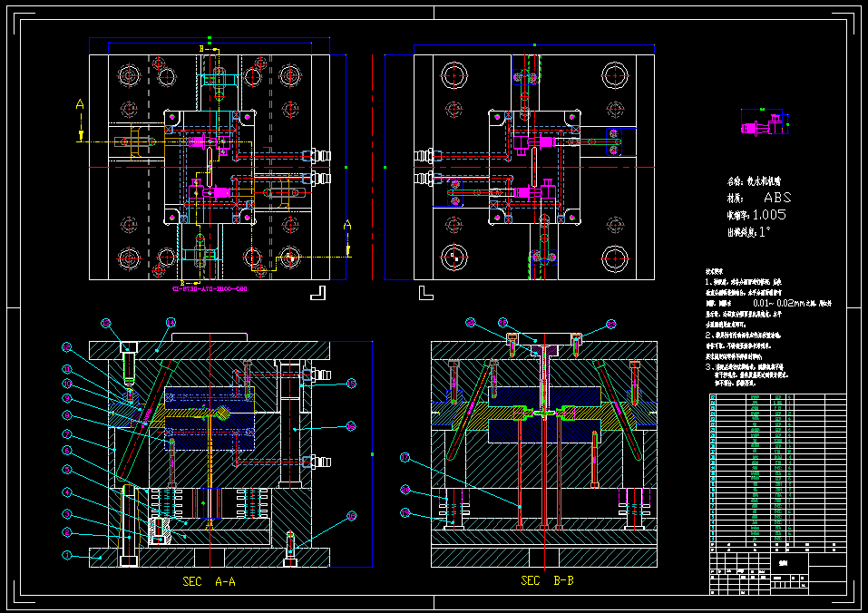Click the shrinkage value "1.005"
868x613 pixels.
pos(769,215)
